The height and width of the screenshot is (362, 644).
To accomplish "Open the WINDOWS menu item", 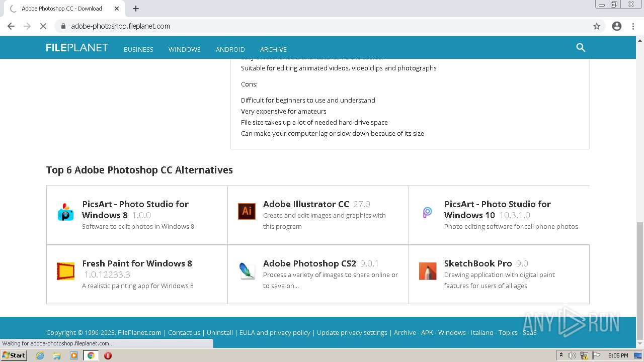I will tap(185, 49).
